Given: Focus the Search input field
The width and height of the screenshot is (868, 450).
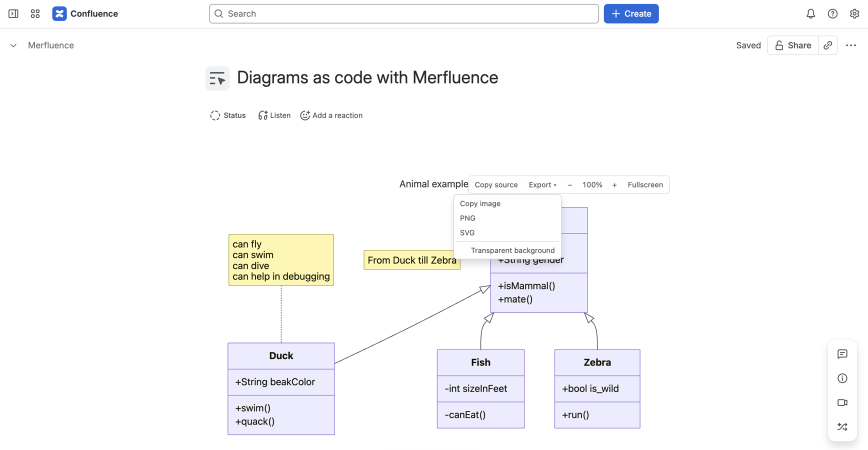Looking at the screenshot, I should click(403, 13).
